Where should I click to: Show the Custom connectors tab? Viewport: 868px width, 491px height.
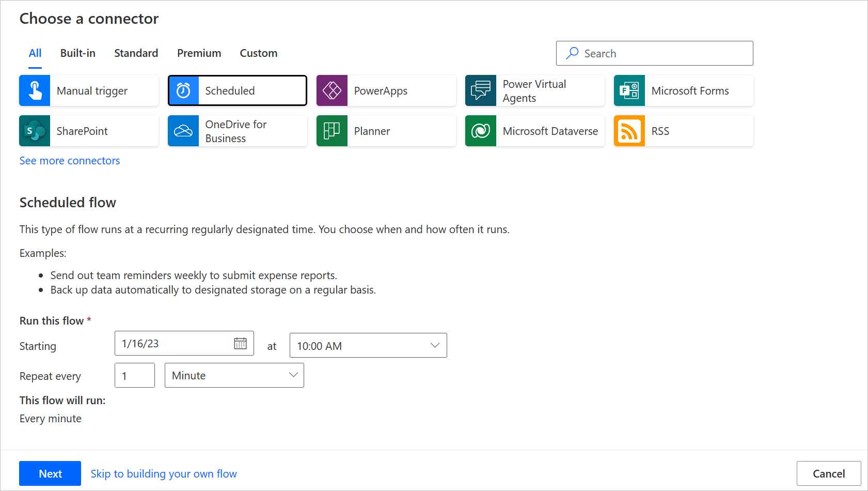pyautogui.click(x=259, y=53)
